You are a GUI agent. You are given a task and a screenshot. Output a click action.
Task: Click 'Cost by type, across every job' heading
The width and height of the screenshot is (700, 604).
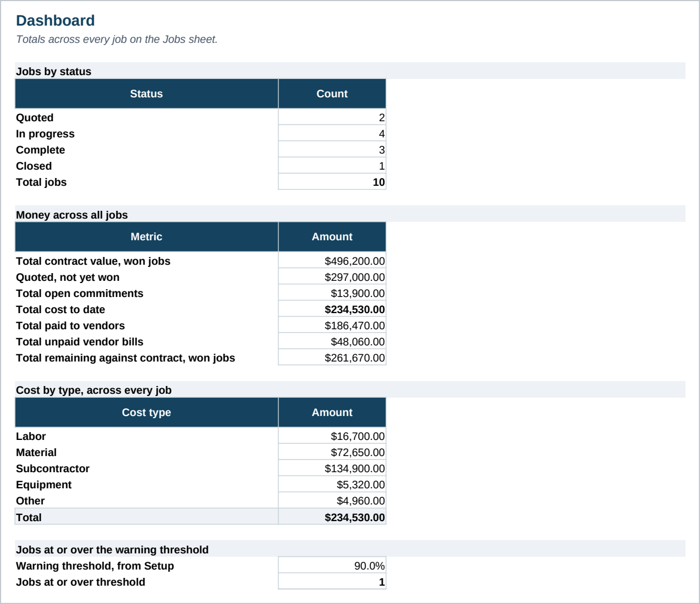(94, 390)
